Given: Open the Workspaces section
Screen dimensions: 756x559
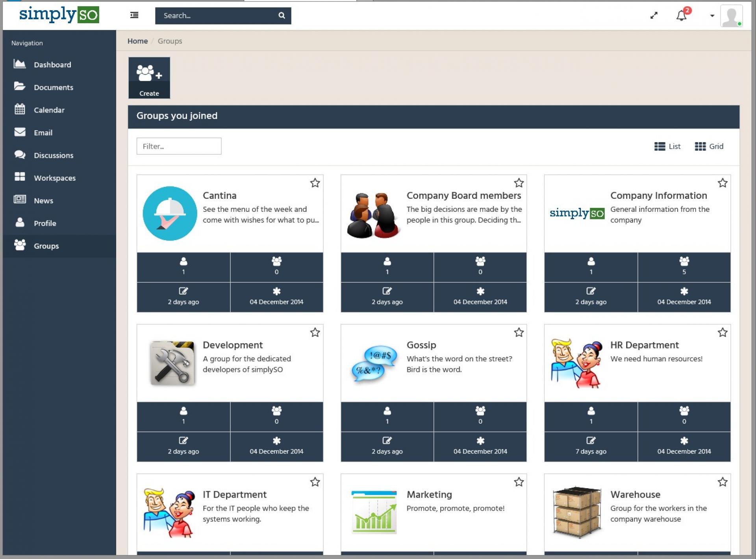Looking at the screenshot, I should click(x=55, y=177).
